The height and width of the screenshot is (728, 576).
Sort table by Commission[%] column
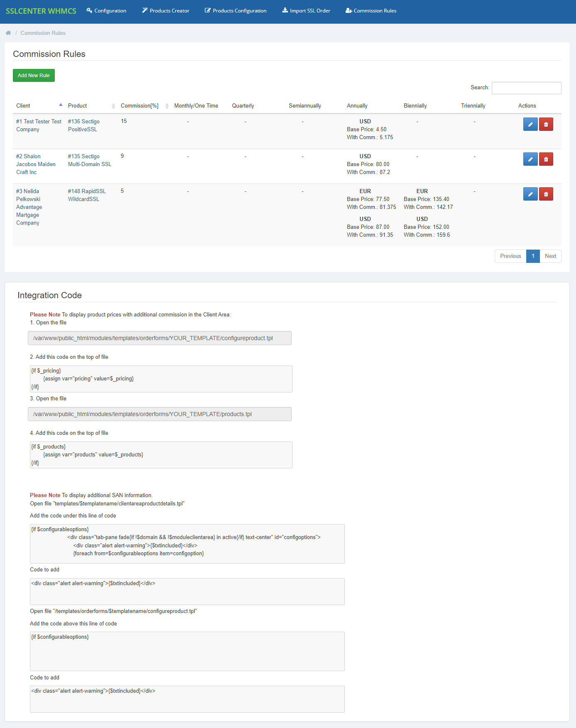(x=144, y=105)
